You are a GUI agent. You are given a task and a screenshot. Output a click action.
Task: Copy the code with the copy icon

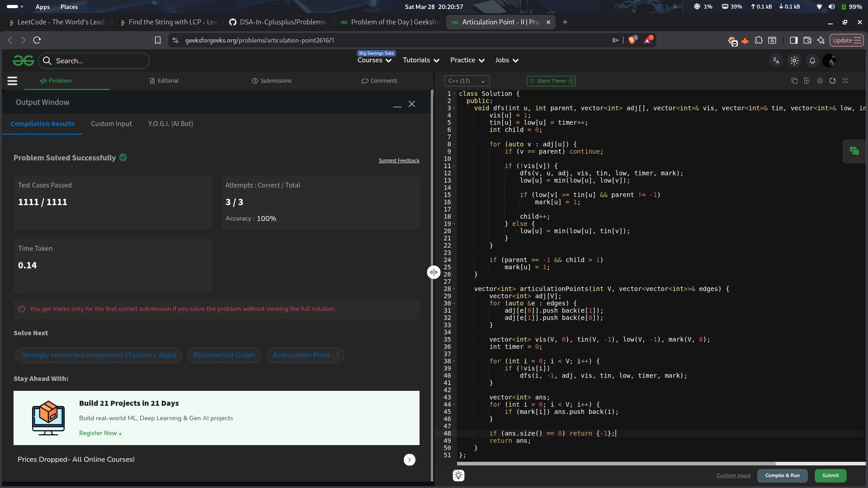[794, 81]
